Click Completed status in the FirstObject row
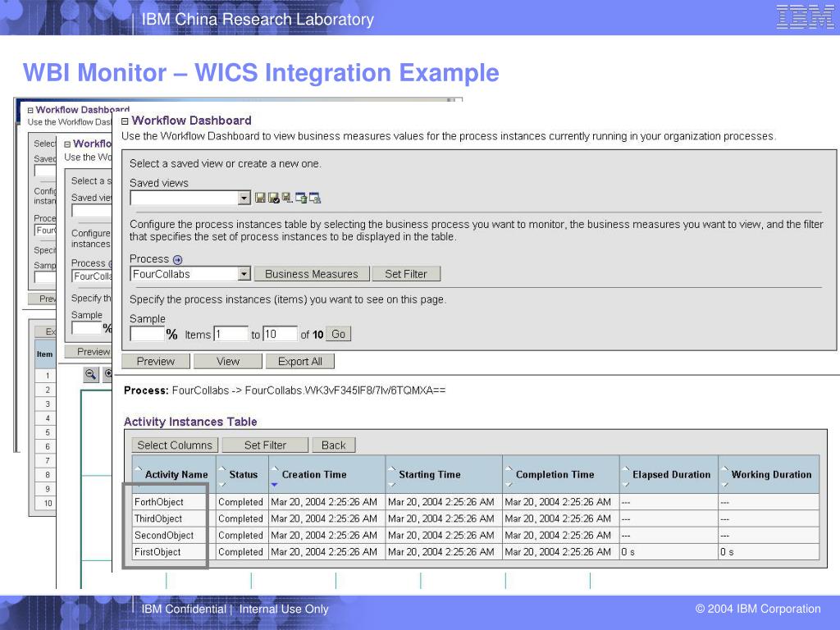Image resolution: width=840 pixels, height=630 pixels. 240,552
